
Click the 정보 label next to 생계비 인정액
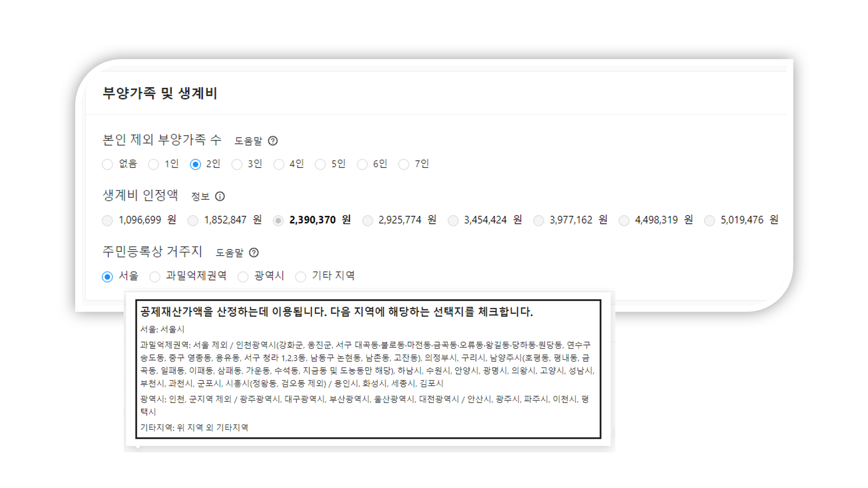point(201,197)
